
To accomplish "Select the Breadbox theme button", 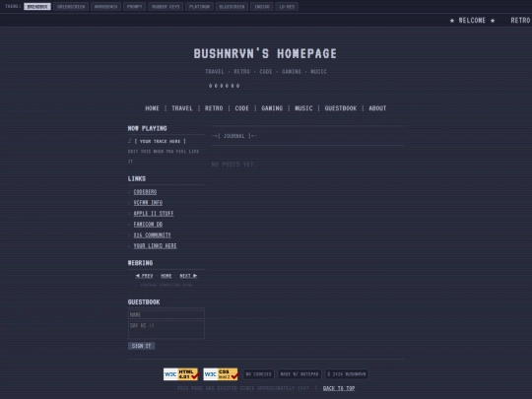I will tap(37, 7).
